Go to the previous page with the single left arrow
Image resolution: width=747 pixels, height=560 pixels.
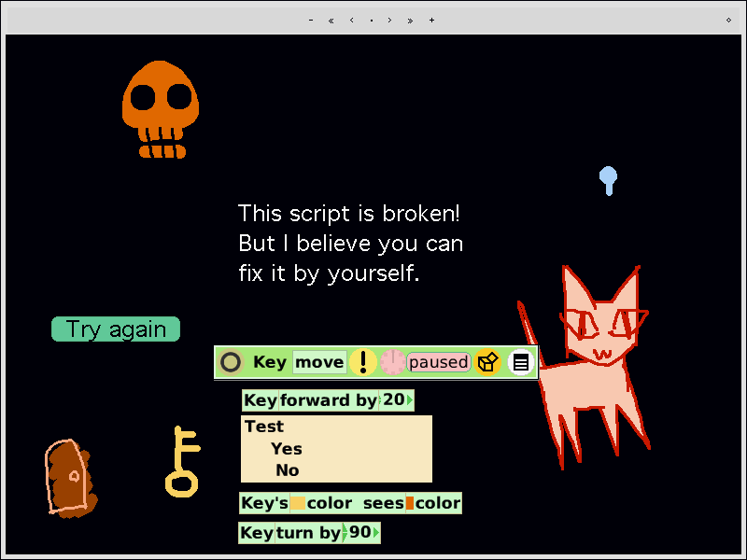coord(352,20)
